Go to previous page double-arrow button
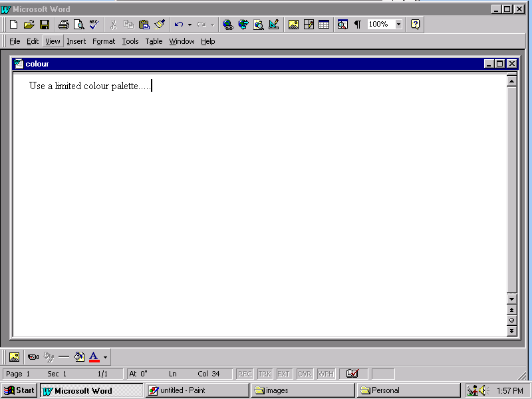 coord(511,310)
